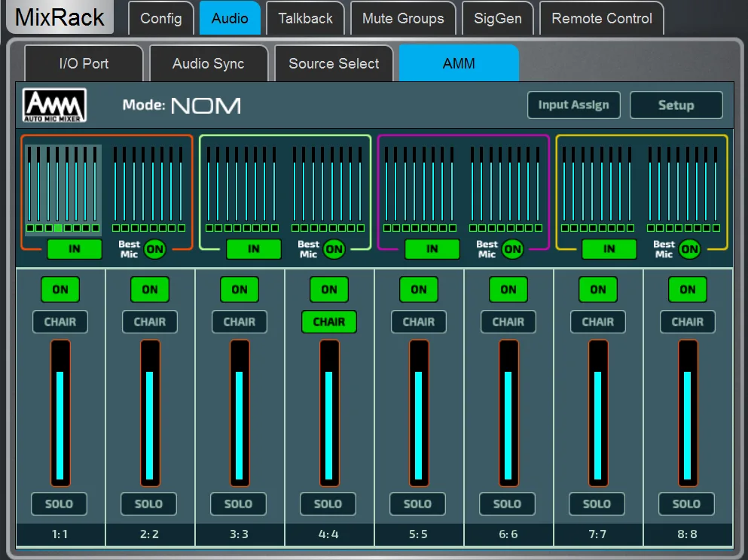The image size is (748, 560).
Task: Turn off channel 1:1 ON button
Action: pos(60,289)
